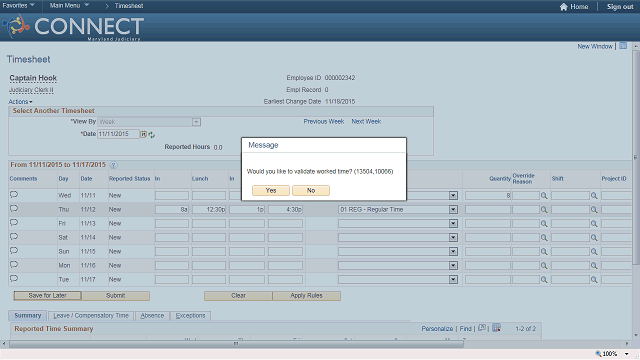Viewport: 640px width, 360px height.
Task: Click the Thursday first In time field
Action: 172,210
